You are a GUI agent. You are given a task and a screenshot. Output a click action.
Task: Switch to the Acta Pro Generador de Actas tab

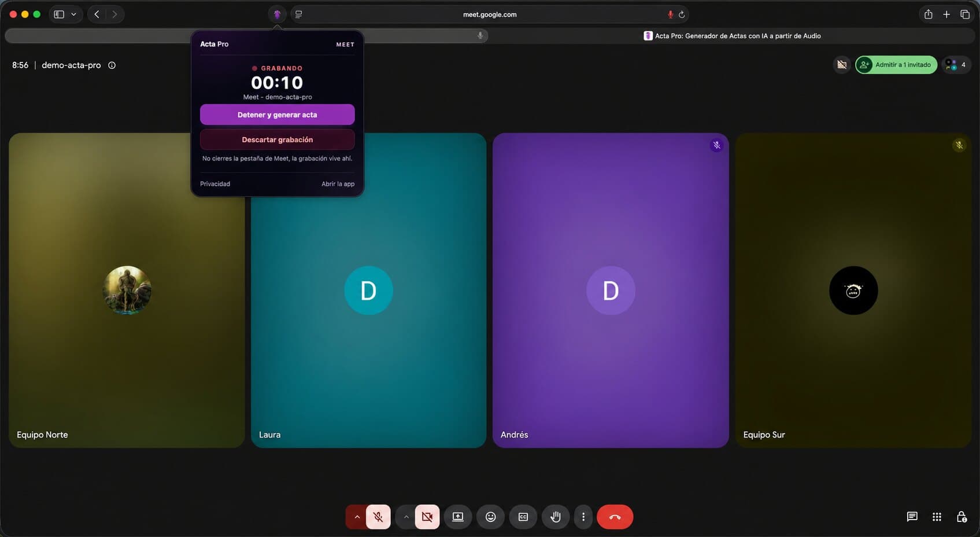(x=732, y=36)
